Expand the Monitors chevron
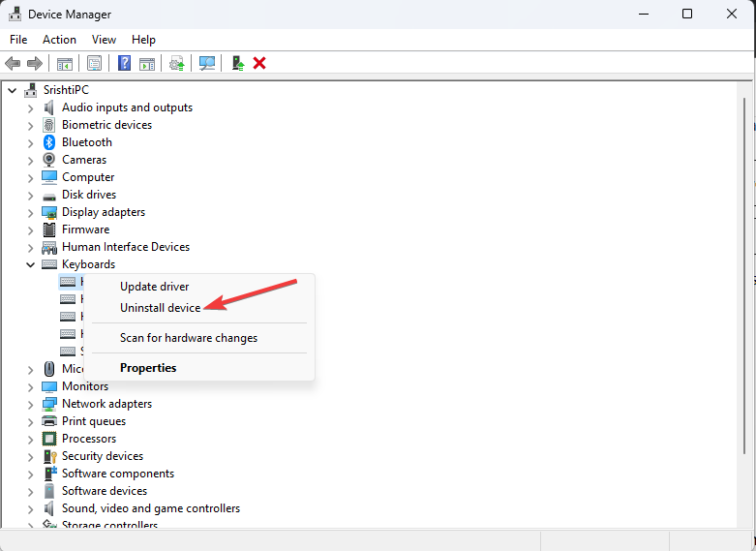The height and width of the screenshot is (551, 756). click(30, 387)
